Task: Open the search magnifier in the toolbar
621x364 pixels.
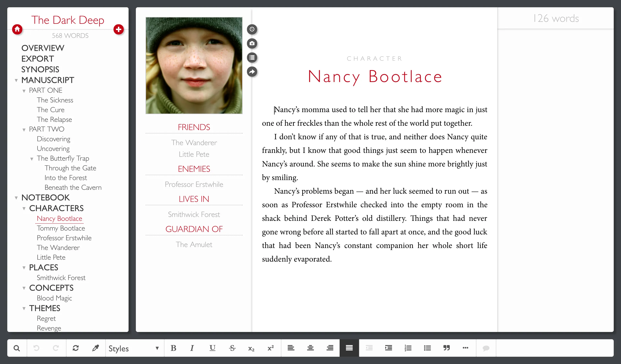Action: (17, 348)
